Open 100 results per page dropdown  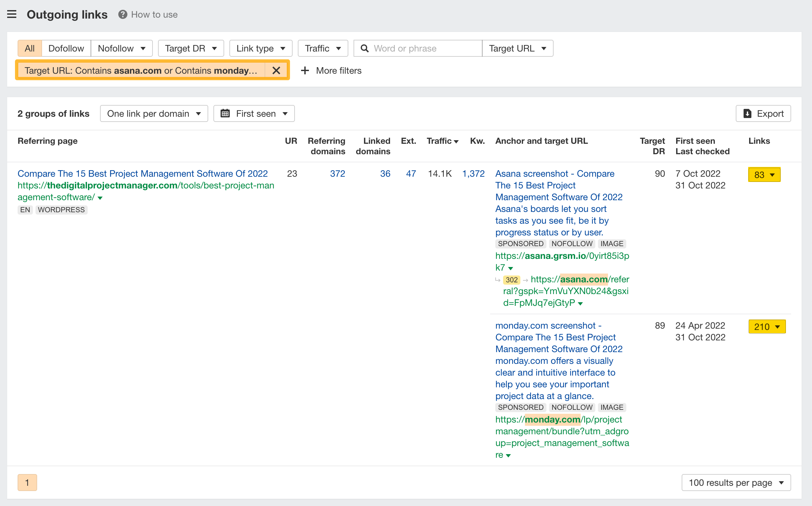click(736, 482)
